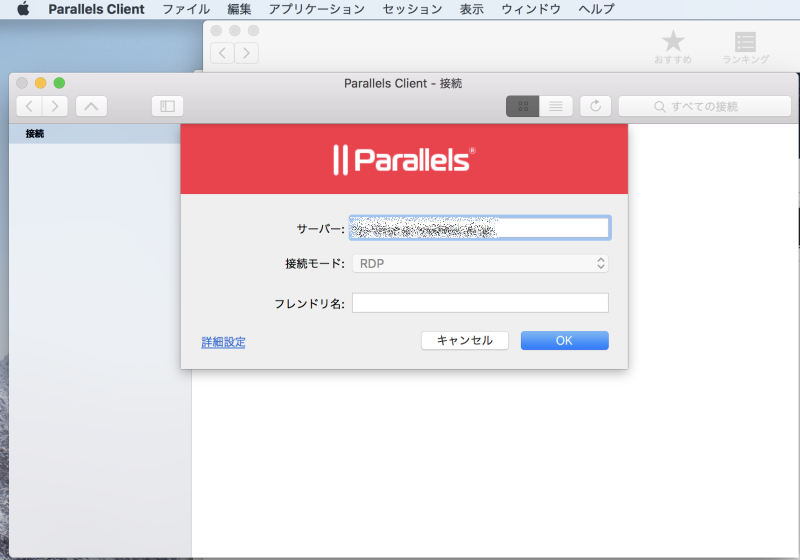Open the 接続モード RDP dropdown

[480, 264]
